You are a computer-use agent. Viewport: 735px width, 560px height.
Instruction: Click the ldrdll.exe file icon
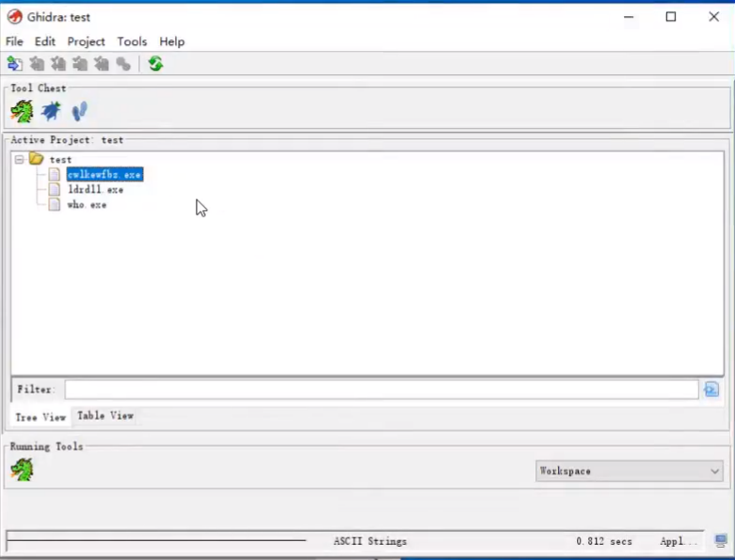coord(55,189)
